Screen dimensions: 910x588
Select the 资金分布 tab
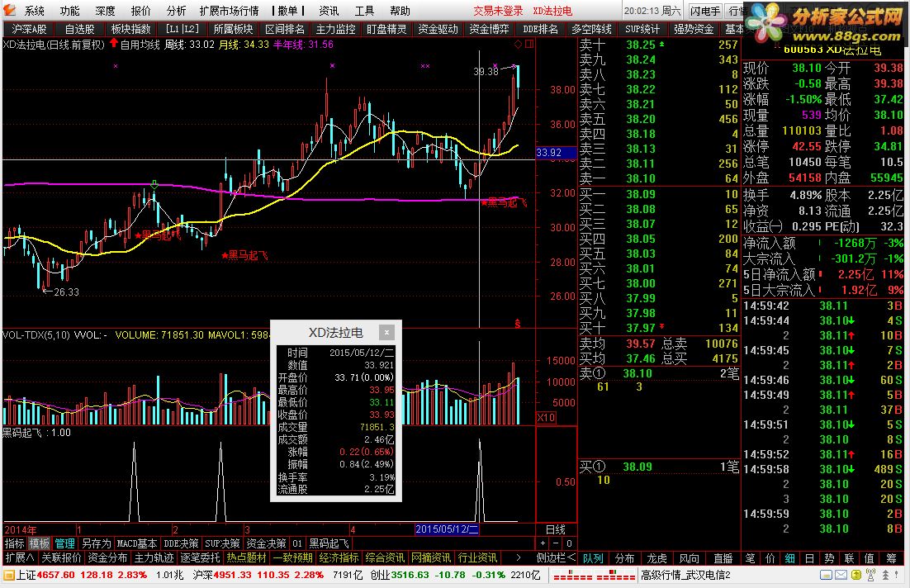click(107, 557)
